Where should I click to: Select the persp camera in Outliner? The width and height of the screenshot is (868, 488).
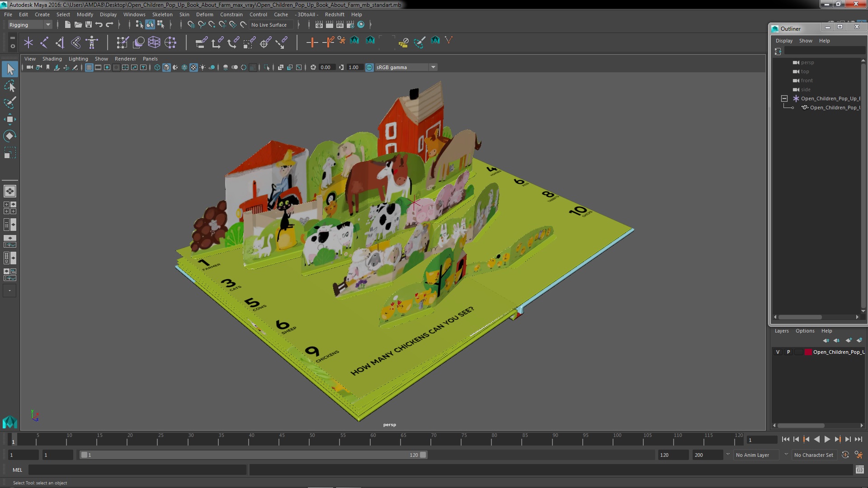click(x=807, y=62)
